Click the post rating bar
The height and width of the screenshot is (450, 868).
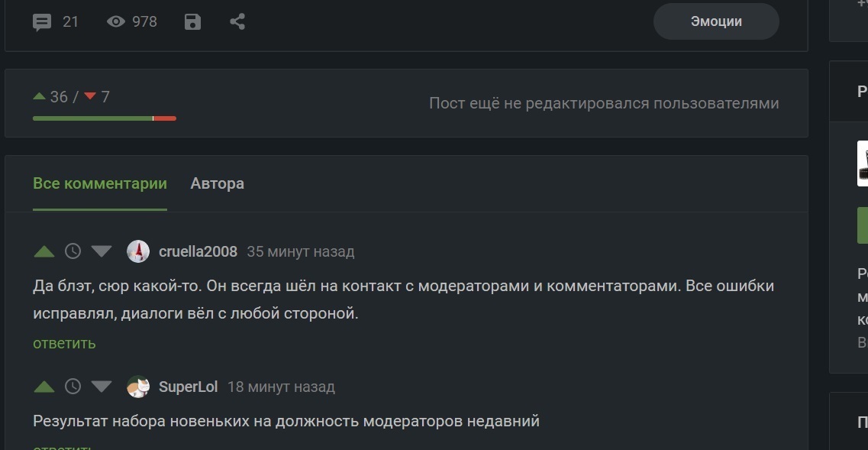[x=104, y=118]
